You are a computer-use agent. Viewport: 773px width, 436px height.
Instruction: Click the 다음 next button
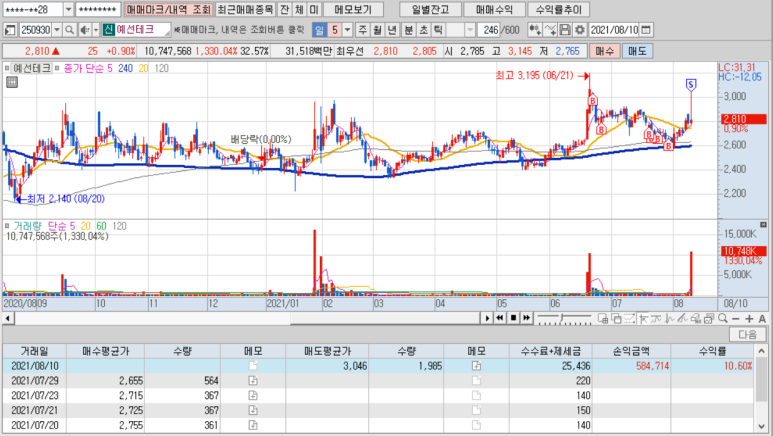click(747, 334)
